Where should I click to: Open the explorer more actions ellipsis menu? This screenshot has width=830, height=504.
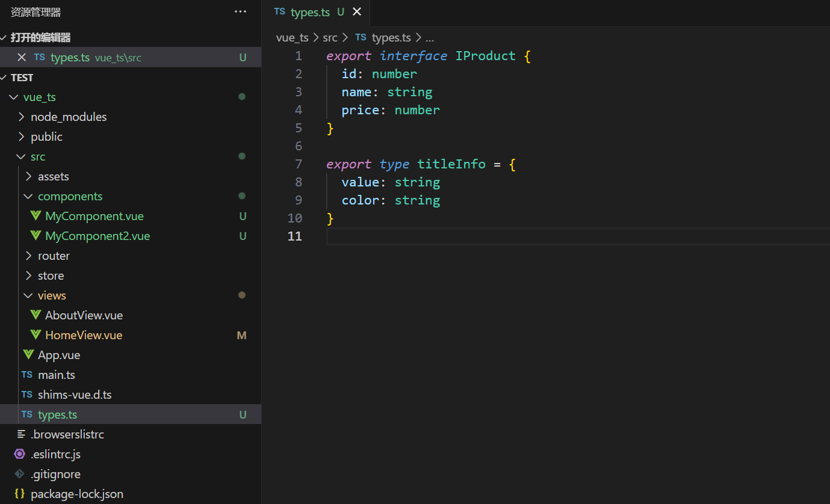pyautogui.click(x=240, y=11)
